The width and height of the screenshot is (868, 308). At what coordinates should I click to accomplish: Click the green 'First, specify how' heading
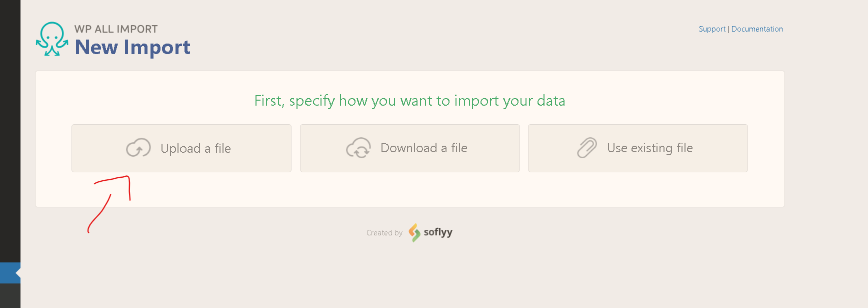coord(410,101)
